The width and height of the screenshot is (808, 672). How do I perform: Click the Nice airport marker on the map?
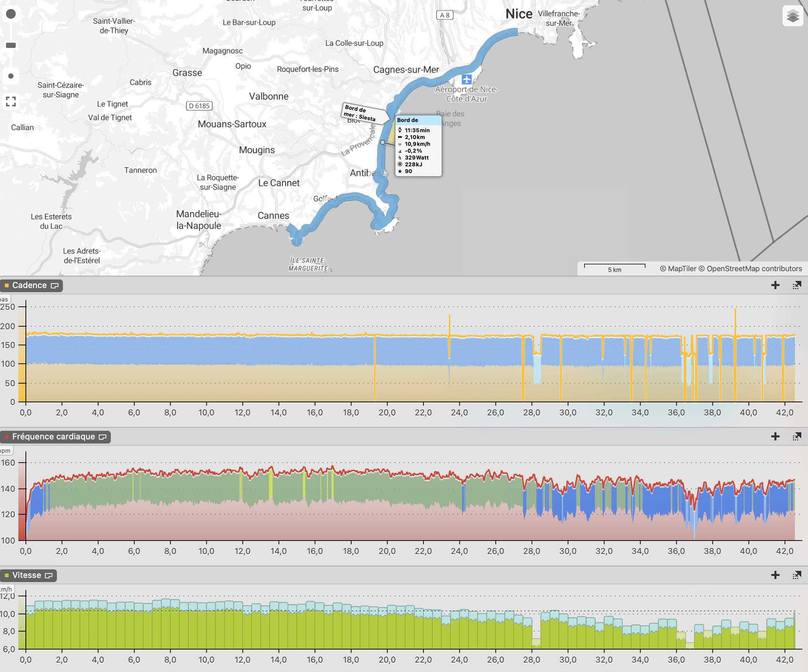[466, 79]
